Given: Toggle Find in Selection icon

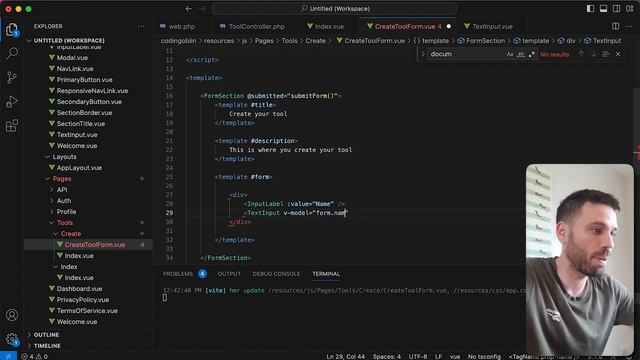Looking at the screenshot, I should coord(606,54).
